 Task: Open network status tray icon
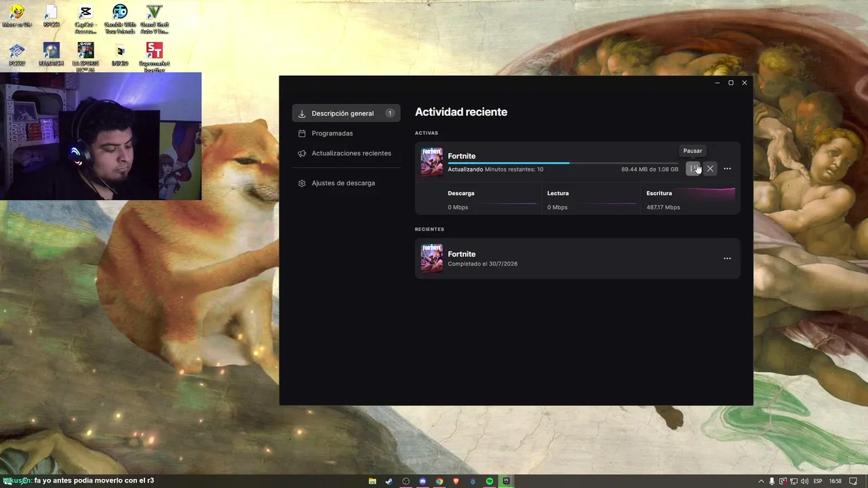point(793,481)
